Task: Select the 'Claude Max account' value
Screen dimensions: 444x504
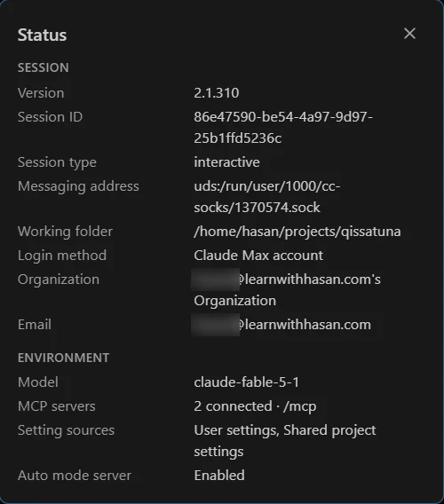Action: (x=258, y=256)
